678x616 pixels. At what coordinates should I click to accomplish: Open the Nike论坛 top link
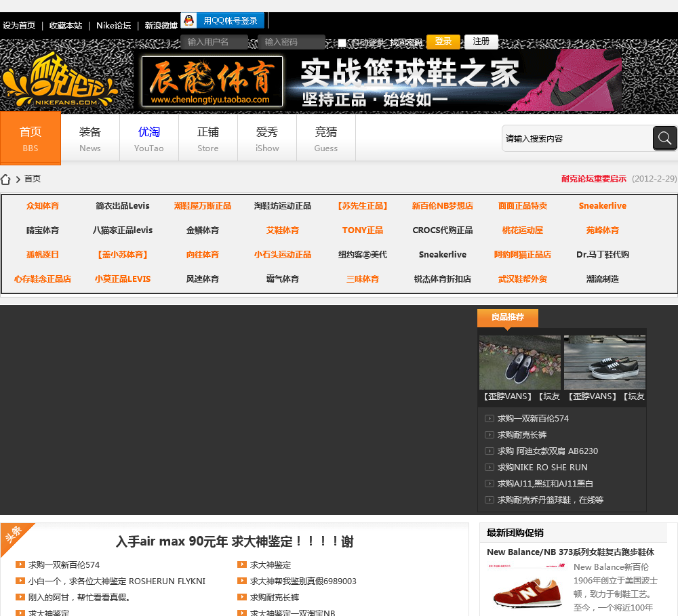pyautogui.click(x=114, y=26)
